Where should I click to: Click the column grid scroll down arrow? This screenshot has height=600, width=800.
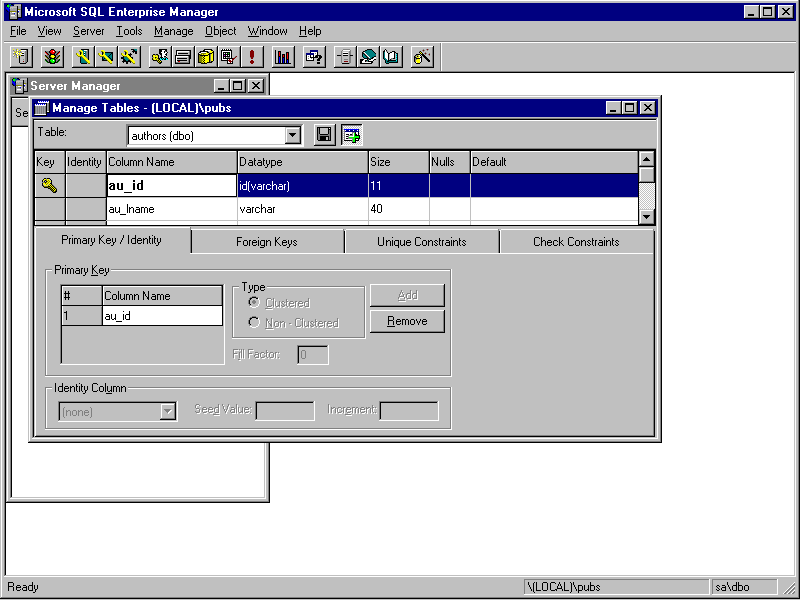click(x=646, y=216)
